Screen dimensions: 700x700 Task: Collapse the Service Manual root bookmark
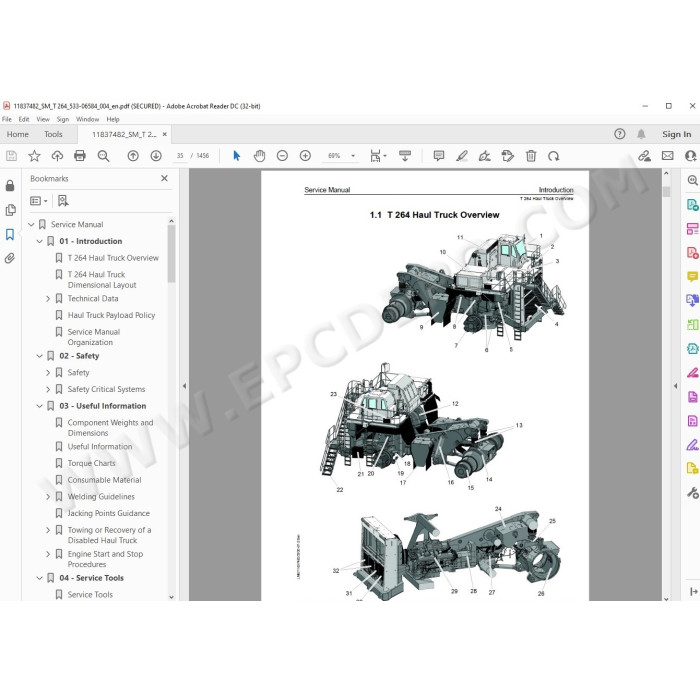(31, 225)
